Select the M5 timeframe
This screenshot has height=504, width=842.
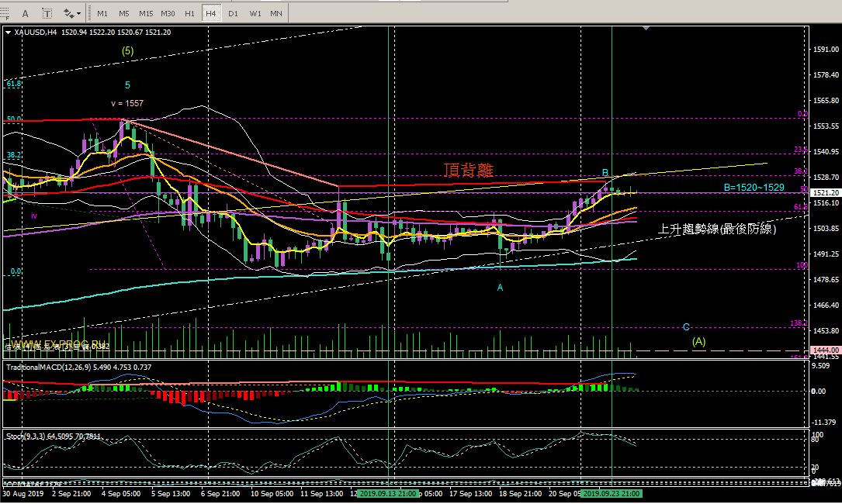click(124, 13)
